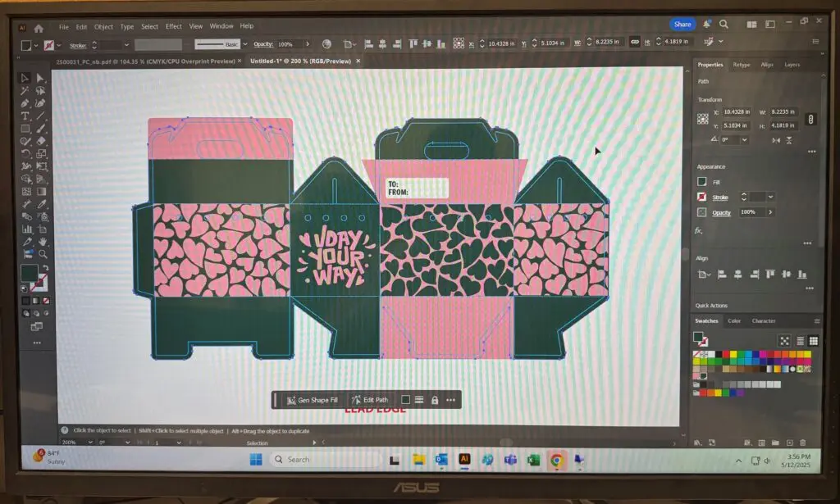Click Gen Shape Fill button
840x504 pixels.
313,400
